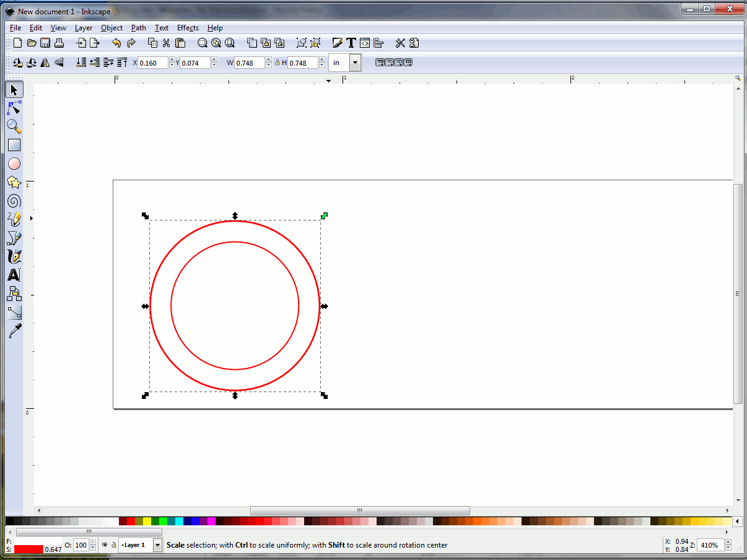This screenshot has height=560, width=747.
Task: Click the W width input field
Action: [250, 63]
